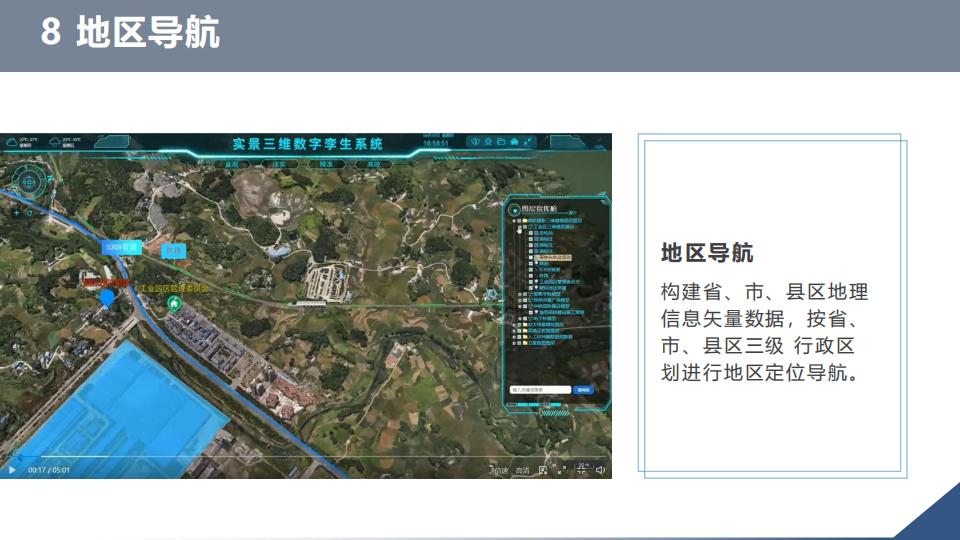The height and width of the screenshot is (540, 960).
Task: Select the 工业园区管理委员会 layer tree row
Action: click(559, 282)
